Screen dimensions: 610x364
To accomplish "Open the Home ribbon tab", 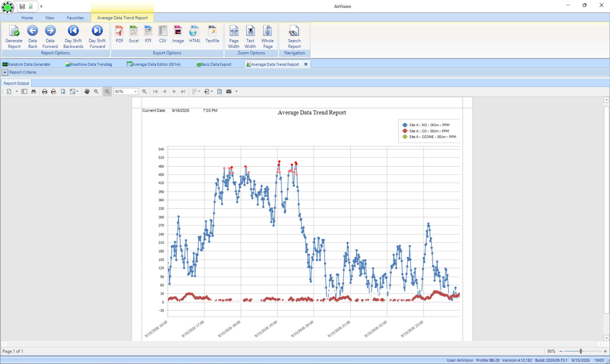I will pyautogui.click(x=27, y=18).
